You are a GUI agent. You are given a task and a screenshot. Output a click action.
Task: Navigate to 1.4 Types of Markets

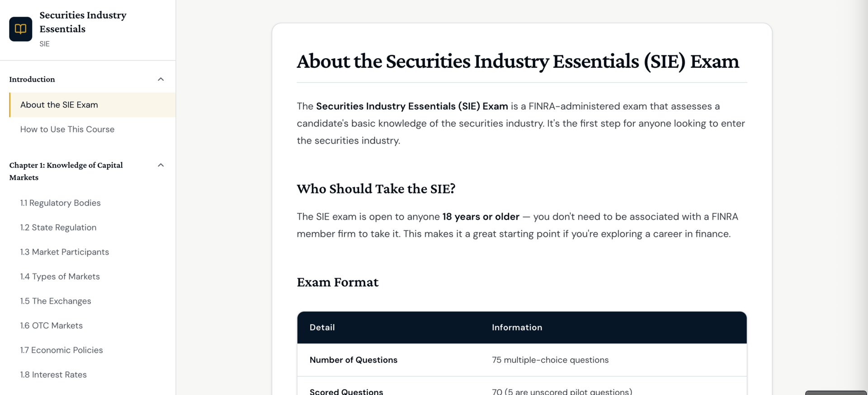point(60,277)
